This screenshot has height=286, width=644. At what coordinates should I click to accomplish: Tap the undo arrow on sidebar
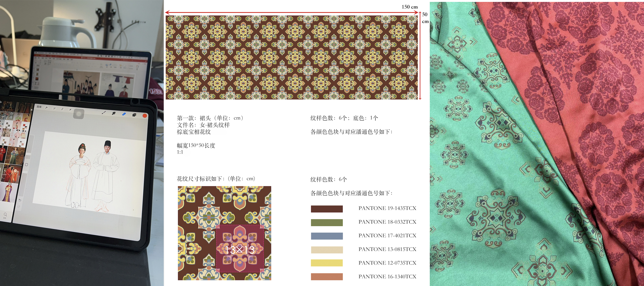(20, 200)
